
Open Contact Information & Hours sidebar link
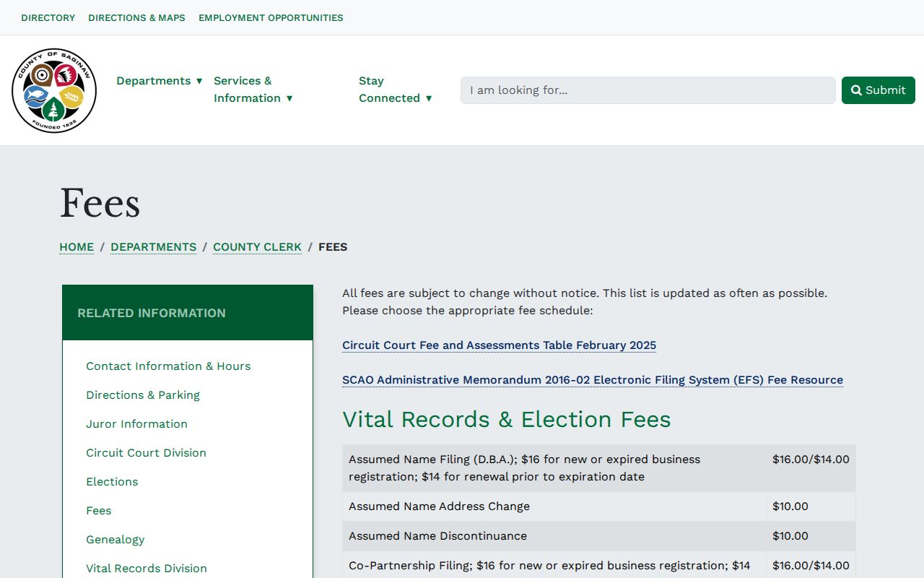168,366
